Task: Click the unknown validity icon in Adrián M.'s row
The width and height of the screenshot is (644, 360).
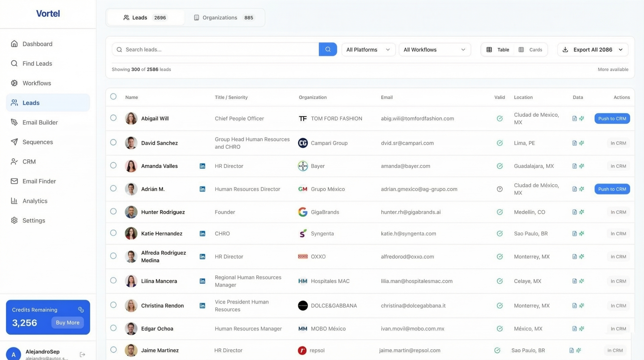Action: coord(500,189)
